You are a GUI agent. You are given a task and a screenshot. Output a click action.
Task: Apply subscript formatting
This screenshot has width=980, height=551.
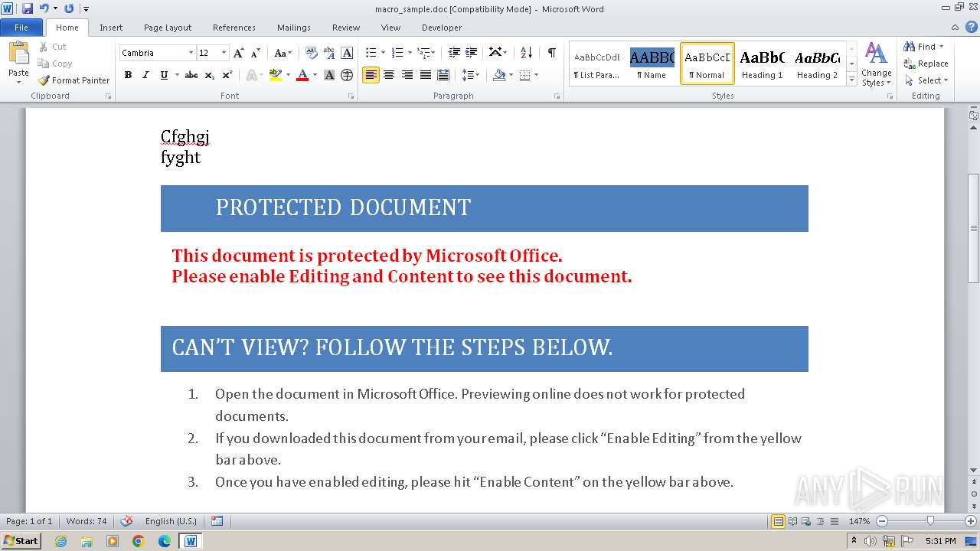click(x=210, y=75)
